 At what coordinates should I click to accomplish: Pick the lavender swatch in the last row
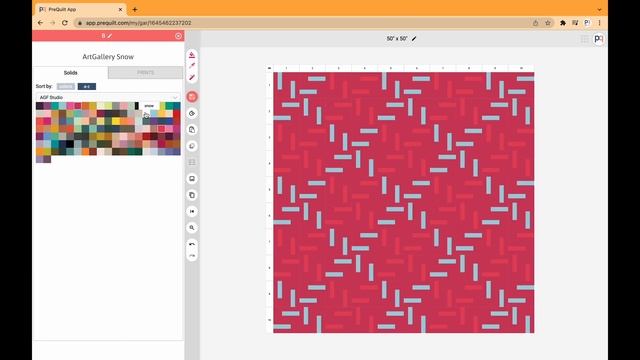click(x=40, y=159)
